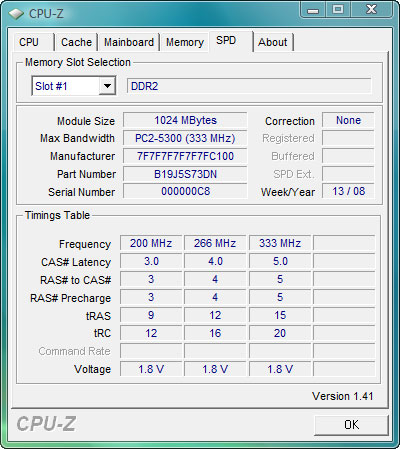Screen dimensions: 400x449
Task: Click the OK button
Action: tap(351, 425)
